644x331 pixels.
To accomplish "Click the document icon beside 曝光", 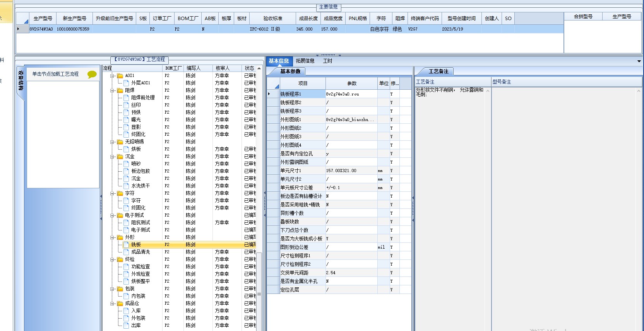I will pyautogui.click(x=126, y=119).
